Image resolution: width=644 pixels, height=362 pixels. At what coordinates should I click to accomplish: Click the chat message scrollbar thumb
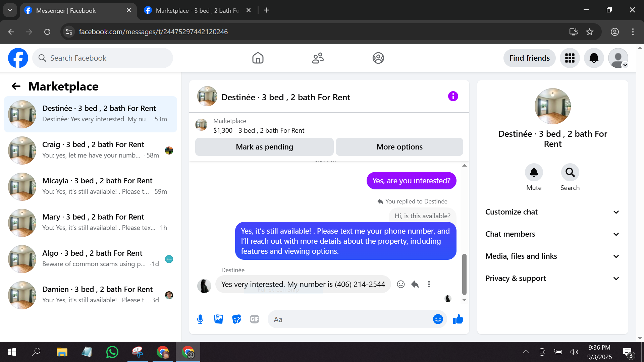tap(464, 274)
